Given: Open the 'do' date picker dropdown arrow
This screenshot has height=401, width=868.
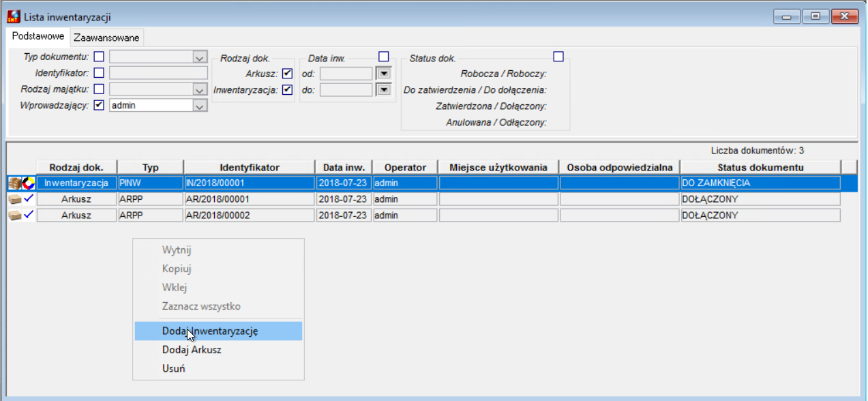Looking at the screenshot, I should (x=383, y=89).
